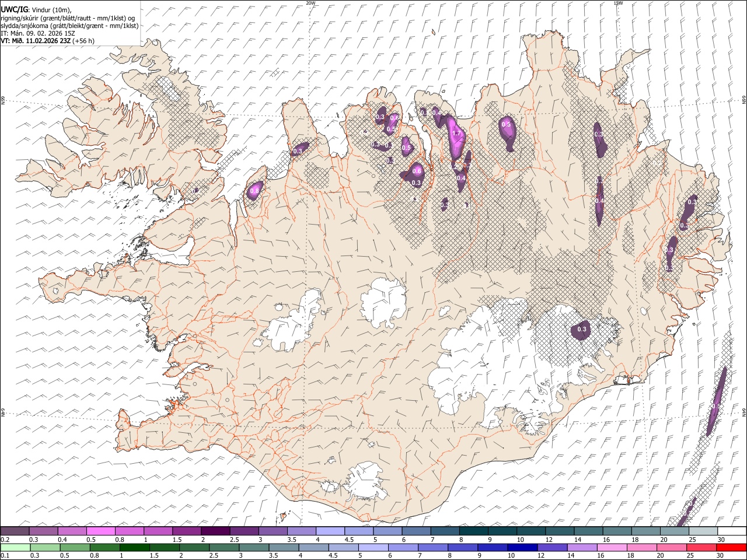Click the upper legend swatch between 1 and 1.5
Screen dimensions: 747x560
point(158,531)
